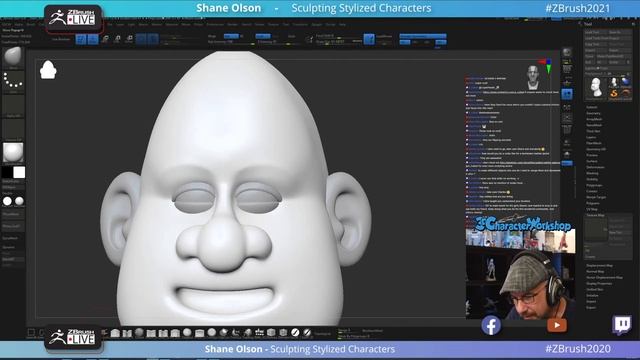Open the Material sphere selector

[13, 153]
